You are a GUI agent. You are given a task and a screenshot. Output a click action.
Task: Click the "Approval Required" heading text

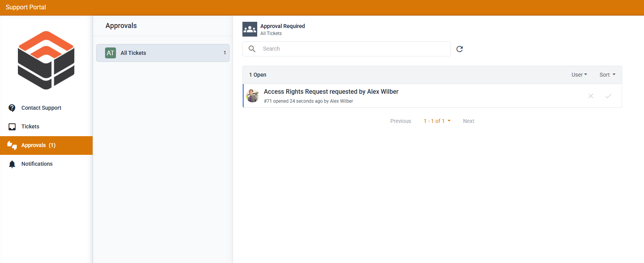coord(283,26)
